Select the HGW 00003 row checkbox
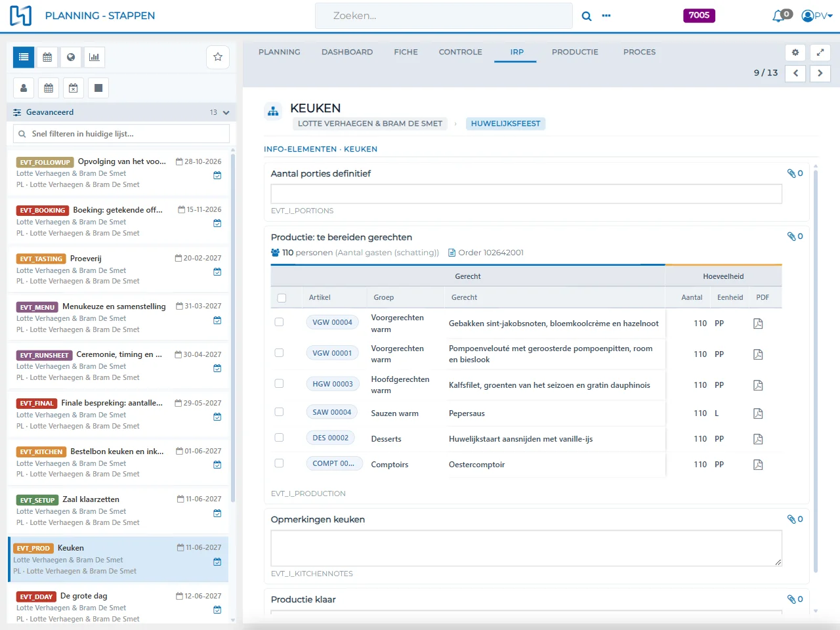 tap(279, 384)
